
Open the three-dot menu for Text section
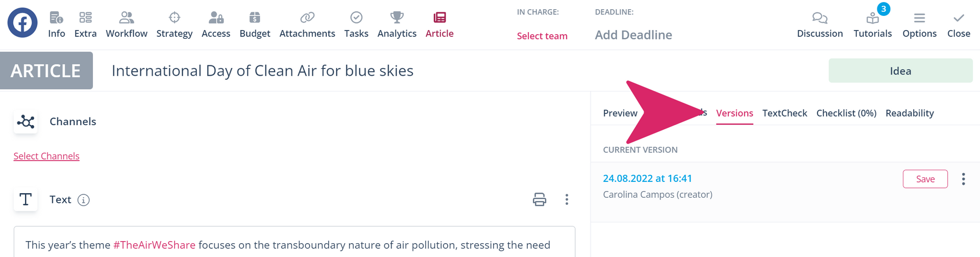coord(567,199)
